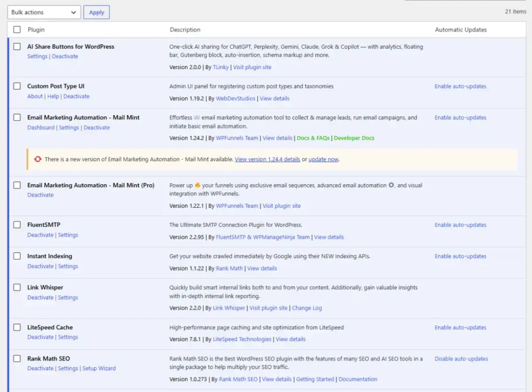Image resolution: width=532 pixels, height=392 pixels.
Task: Select the Custom Post Type UI checkbox
Action: click(17, 86)
